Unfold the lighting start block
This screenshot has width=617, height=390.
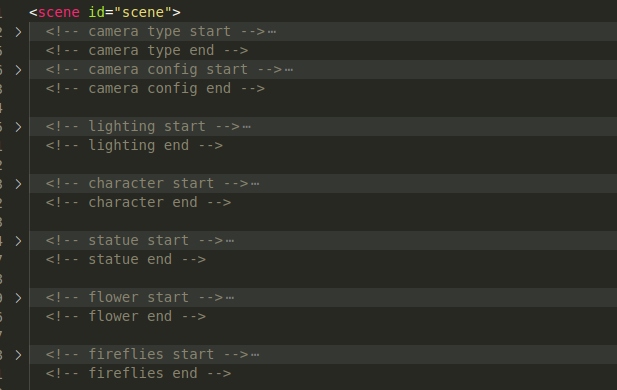(18, 127)
